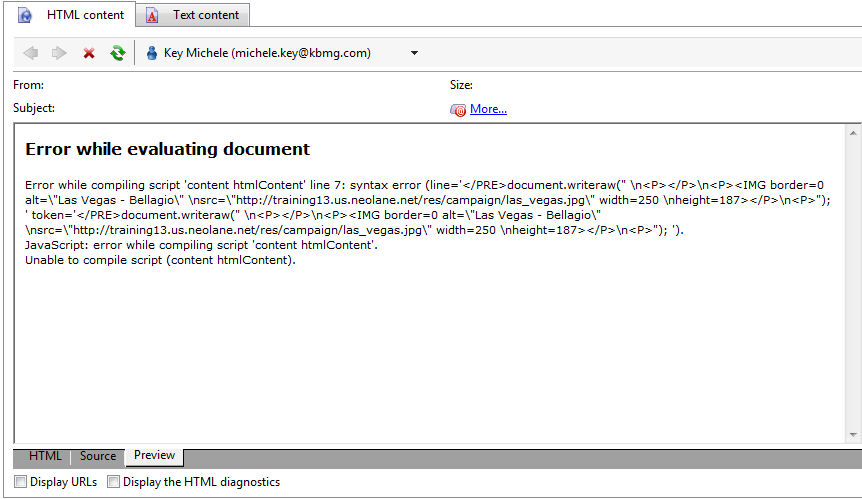862x499 pixels.
Task: Click the 'Subject:' label
Action: [x=34, y=108]
